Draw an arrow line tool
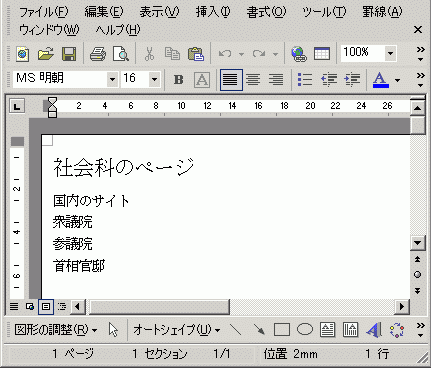 (259, 330)
